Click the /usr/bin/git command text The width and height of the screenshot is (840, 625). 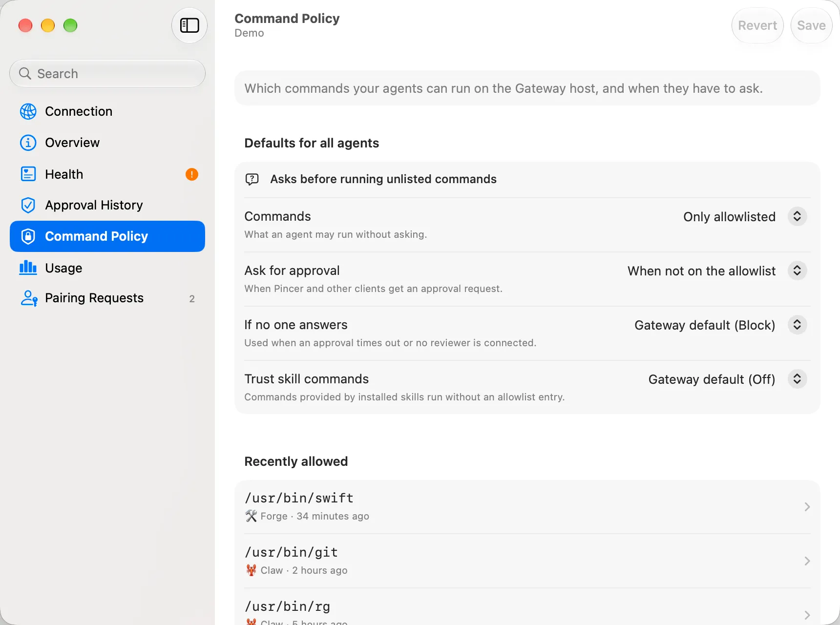pos(291,552)
